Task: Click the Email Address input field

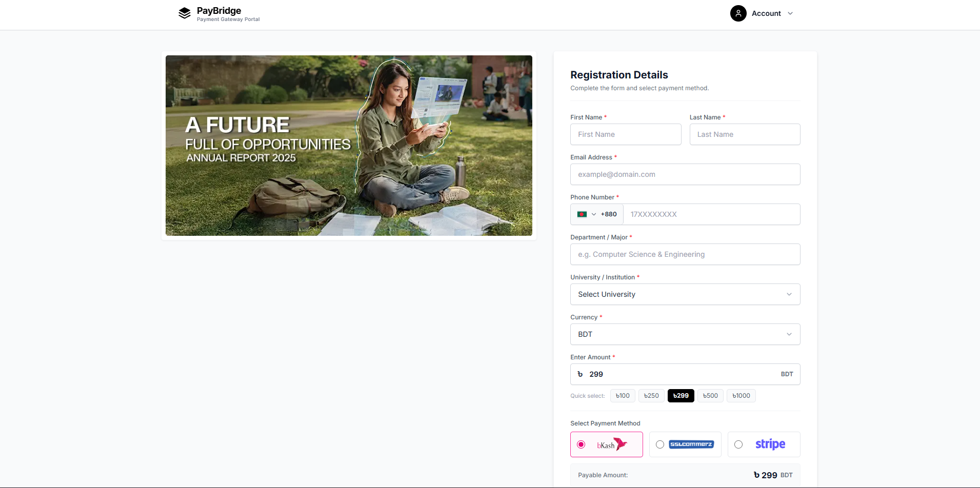Action: point(685,174)
